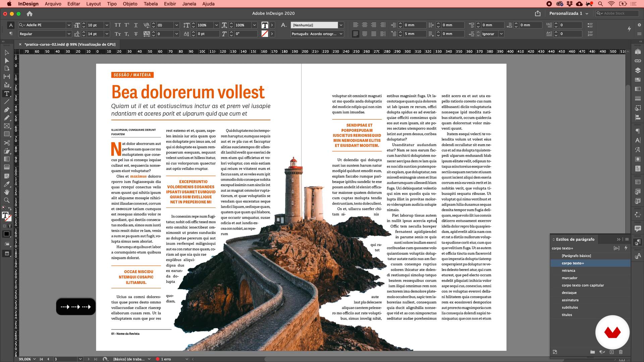This screenshot has height=362, width=644.
Task: Select the Gap tool
Action: (x=7, y=77)
